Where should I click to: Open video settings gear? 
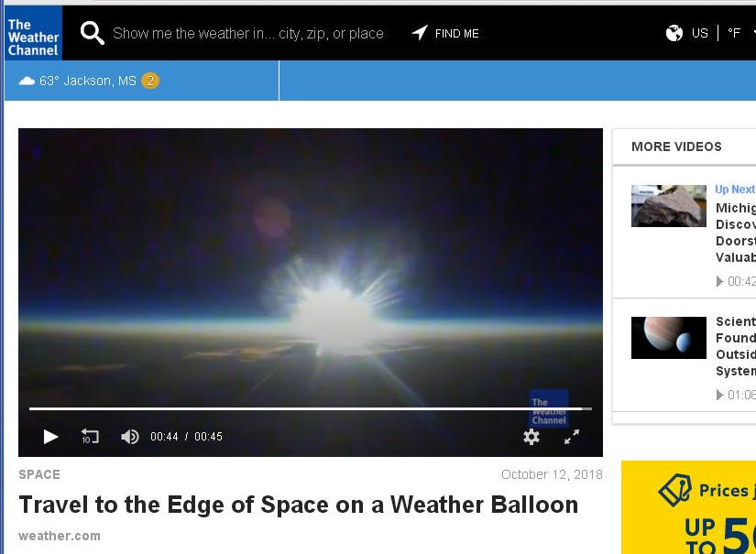(531, 437)
